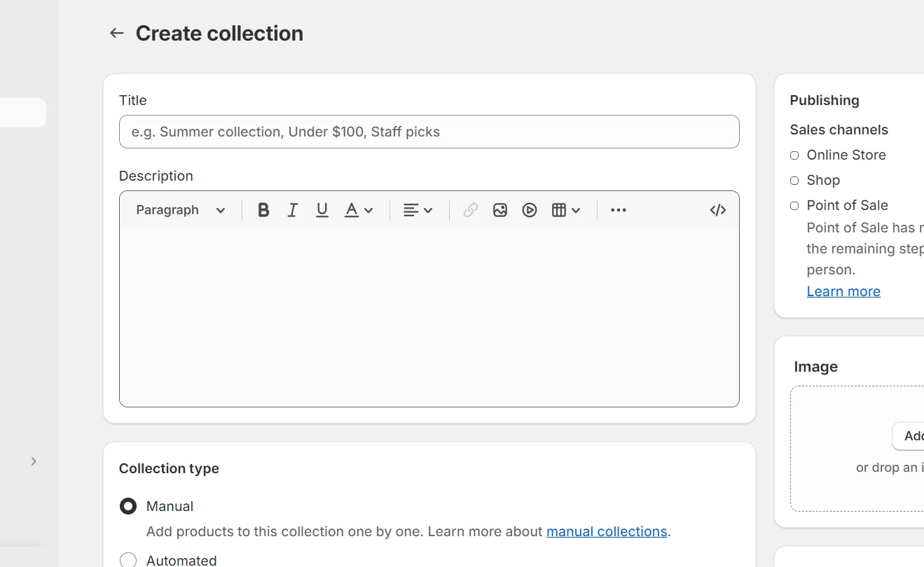924x567 pixels.
Task: Open the Learn more link under Point of Sale
Action: pos(843,291)
